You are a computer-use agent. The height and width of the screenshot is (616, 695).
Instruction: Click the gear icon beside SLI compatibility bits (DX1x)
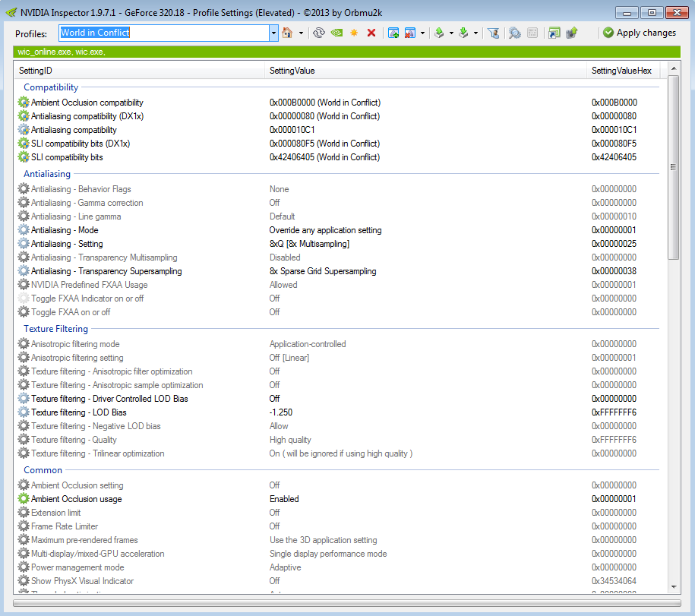tap(24, 144)
